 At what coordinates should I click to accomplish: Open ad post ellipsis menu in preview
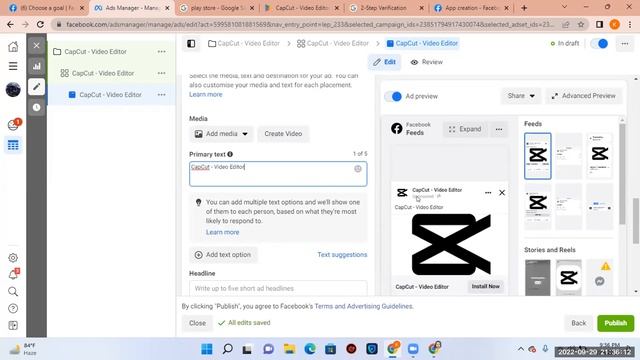point(488,193)
